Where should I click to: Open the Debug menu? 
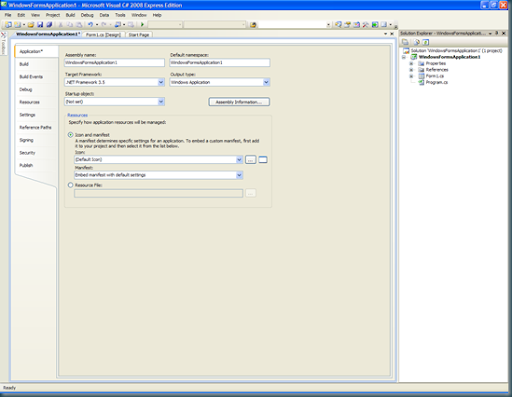87,15
